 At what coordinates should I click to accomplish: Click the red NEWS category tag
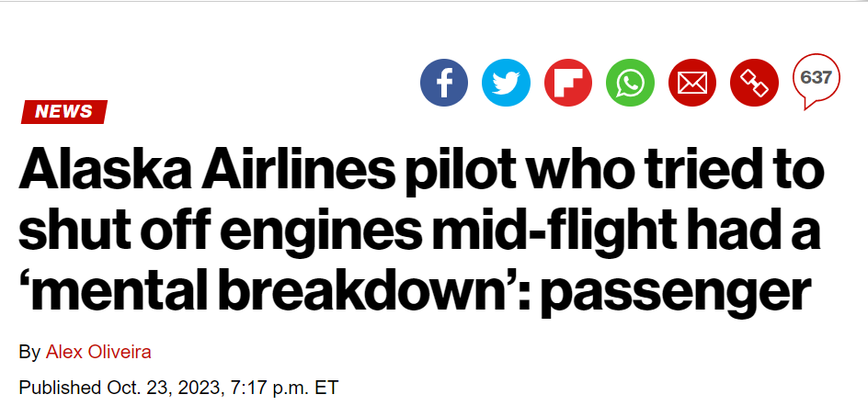coord(64,112)
